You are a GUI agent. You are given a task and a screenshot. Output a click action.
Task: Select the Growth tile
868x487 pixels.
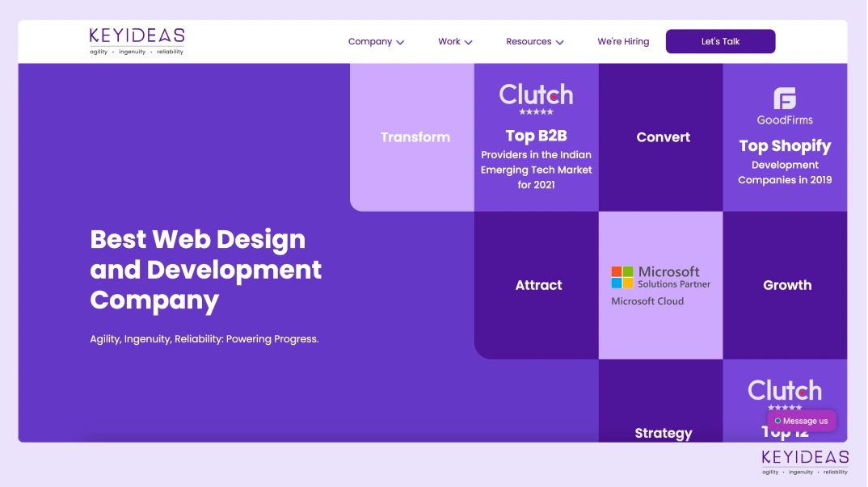[785, 285]
